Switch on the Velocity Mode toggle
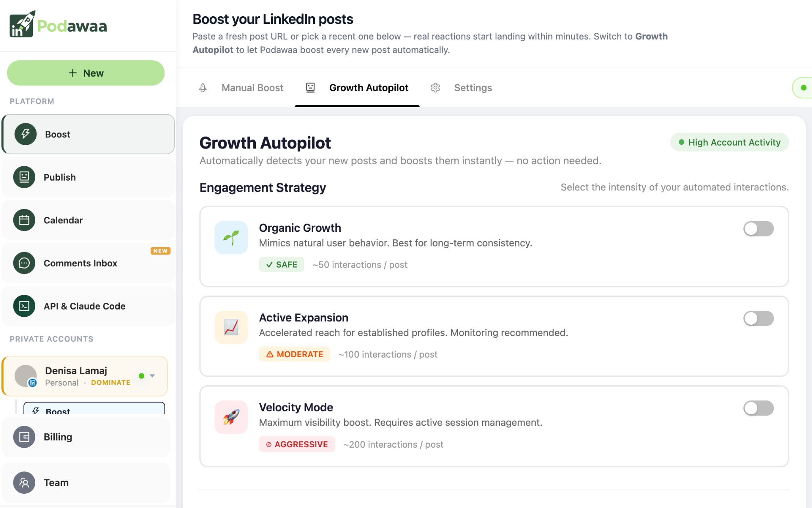 tap(758, 408)
